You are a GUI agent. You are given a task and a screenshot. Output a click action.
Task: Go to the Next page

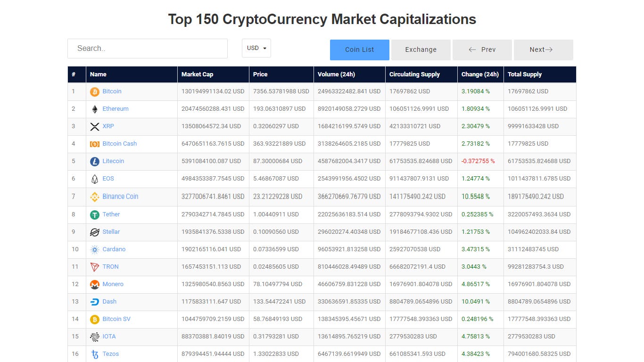coord(544,49)
